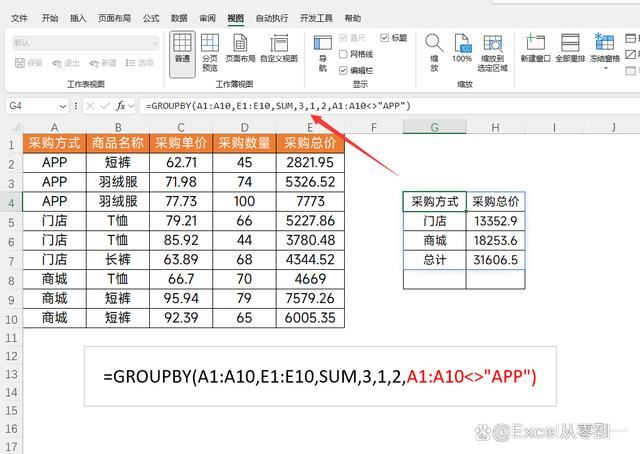
Task: Click cell with value 5326.52
Action: [x=310, y=182]
